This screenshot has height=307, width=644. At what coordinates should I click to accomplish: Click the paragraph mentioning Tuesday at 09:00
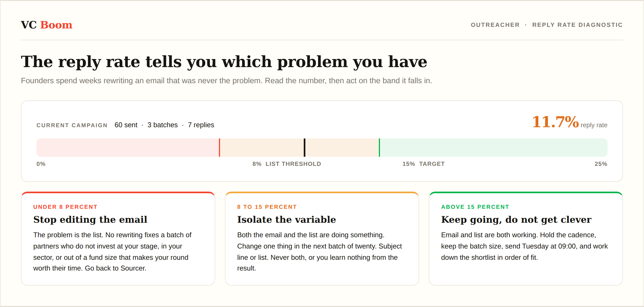click(525, 246)
